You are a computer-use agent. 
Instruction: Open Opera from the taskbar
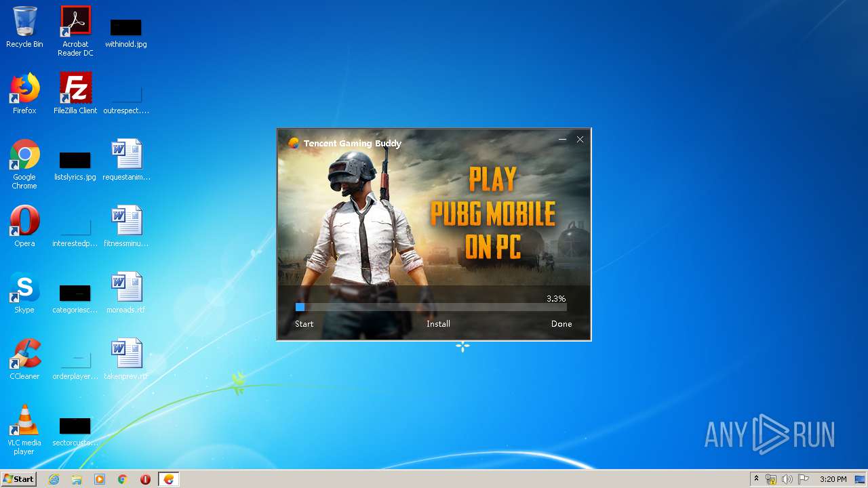[145, 479]
